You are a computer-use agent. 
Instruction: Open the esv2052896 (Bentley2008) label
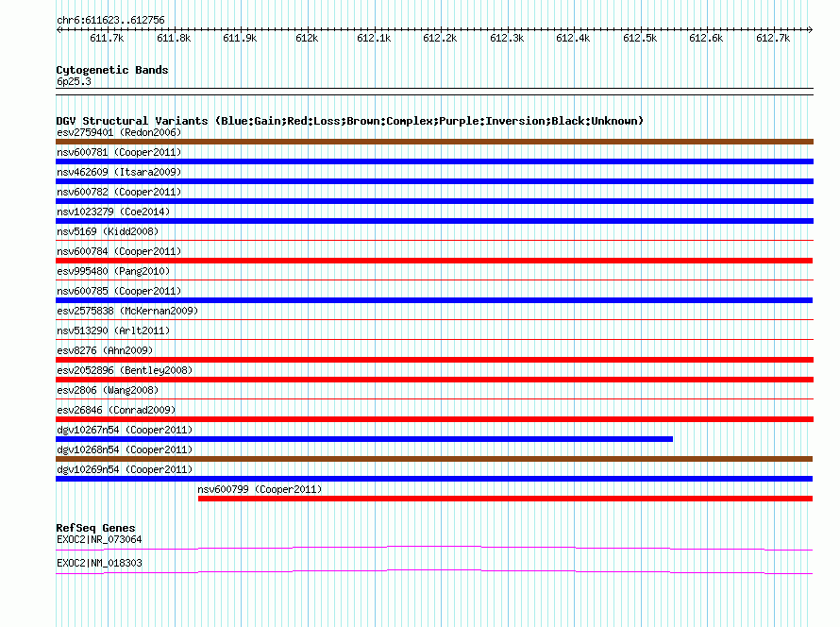125,370
